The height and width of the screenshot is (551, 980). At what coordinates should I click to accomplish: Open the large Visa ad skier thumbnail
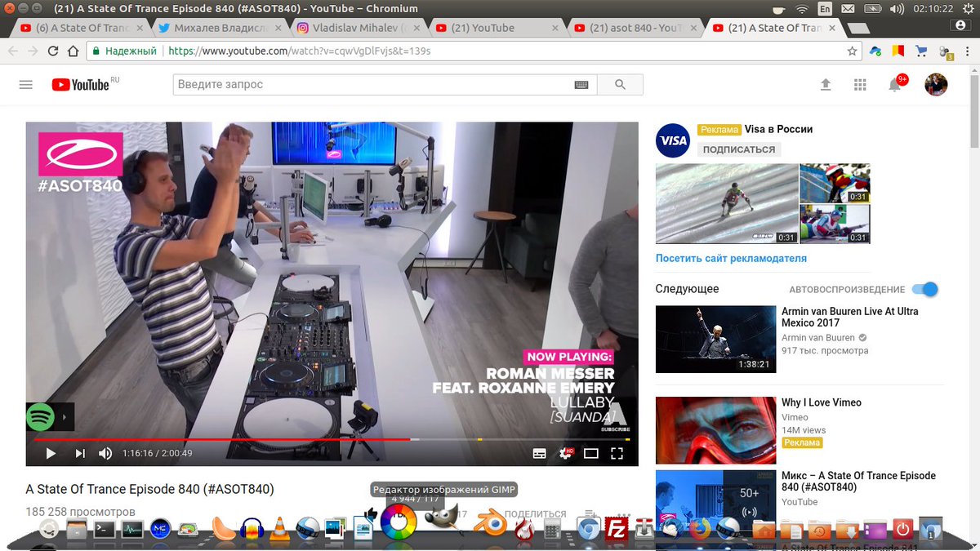727,203
